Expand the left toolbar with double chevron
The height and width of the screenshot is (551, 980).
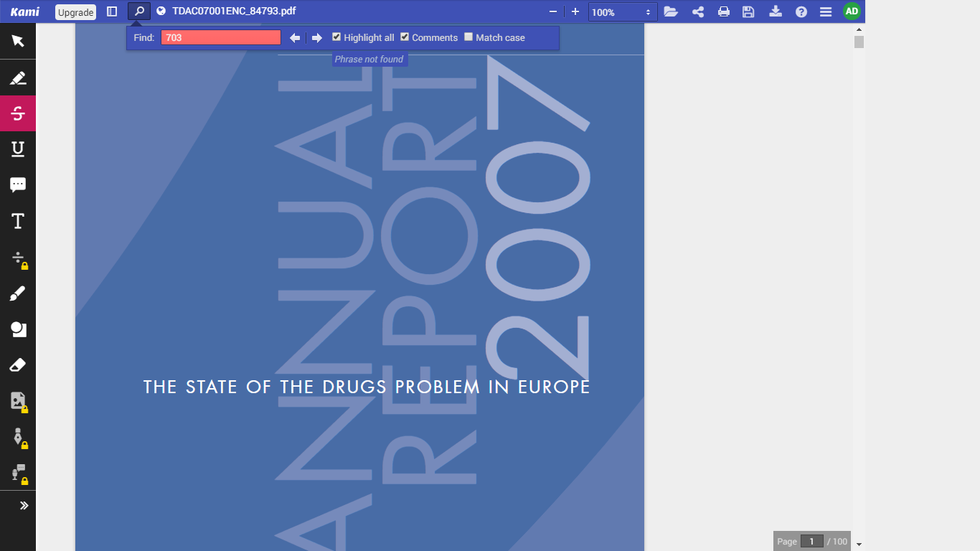pyautogui.click(x=24, y=506)
